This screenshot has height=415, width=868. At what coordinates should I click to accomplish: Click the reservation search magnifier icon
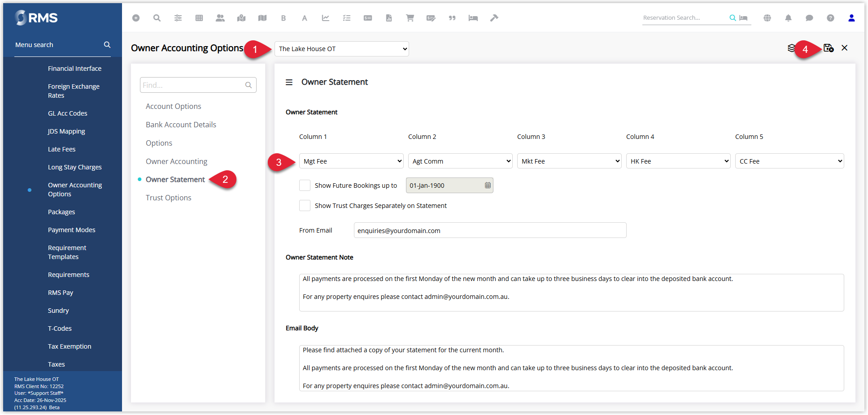pos(733,18)
